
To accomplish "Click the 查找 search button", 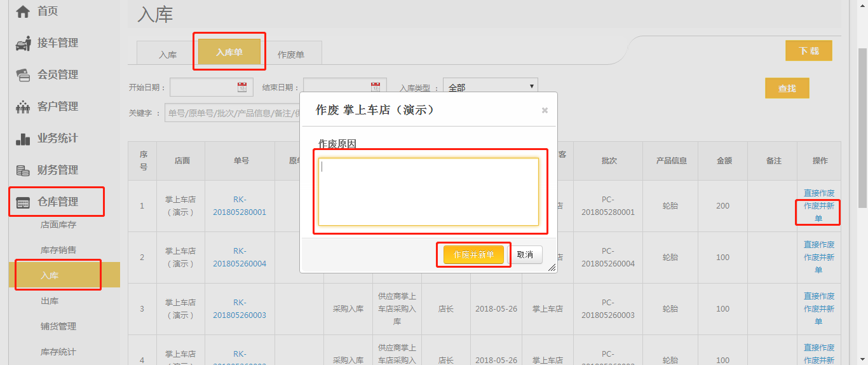I will (x=787, y=88).
